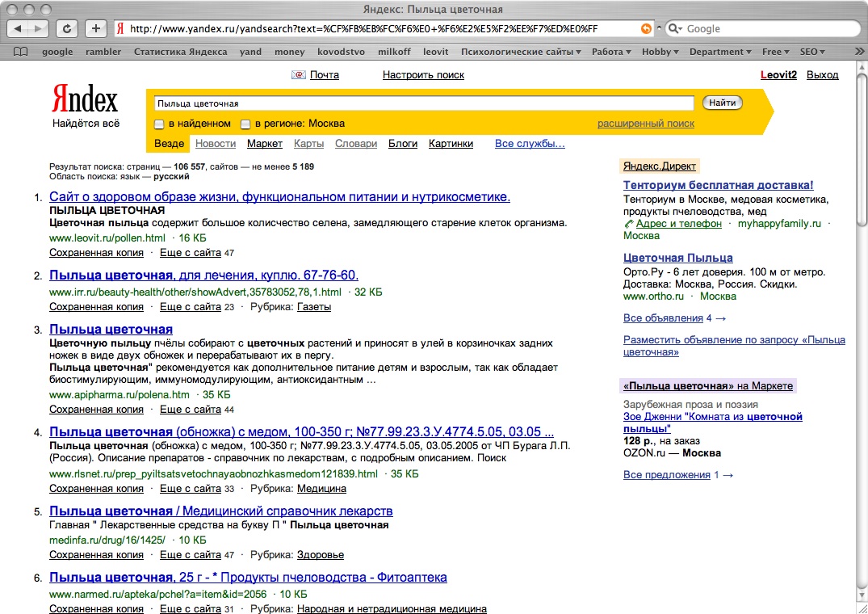
Task: Click Еще с сайта for apipharma.ru result
Action: [x=191, y=410]
